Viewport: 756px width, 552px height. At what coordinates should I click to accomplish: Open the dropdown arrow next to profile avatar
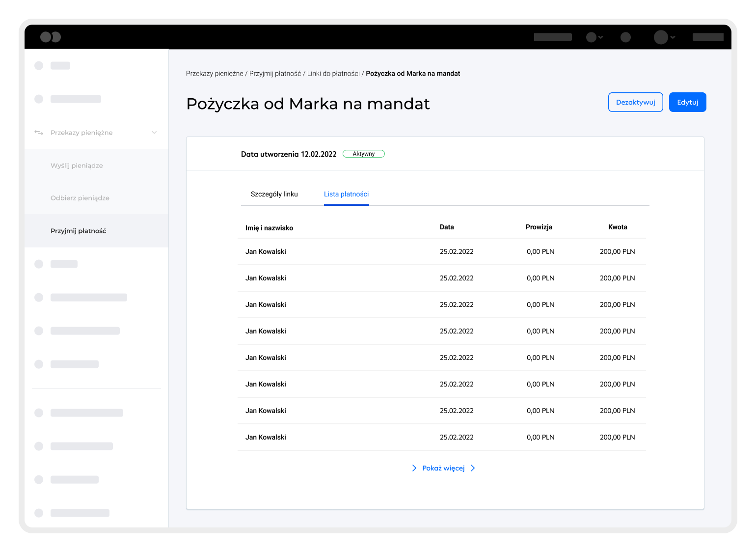[673, 37]
